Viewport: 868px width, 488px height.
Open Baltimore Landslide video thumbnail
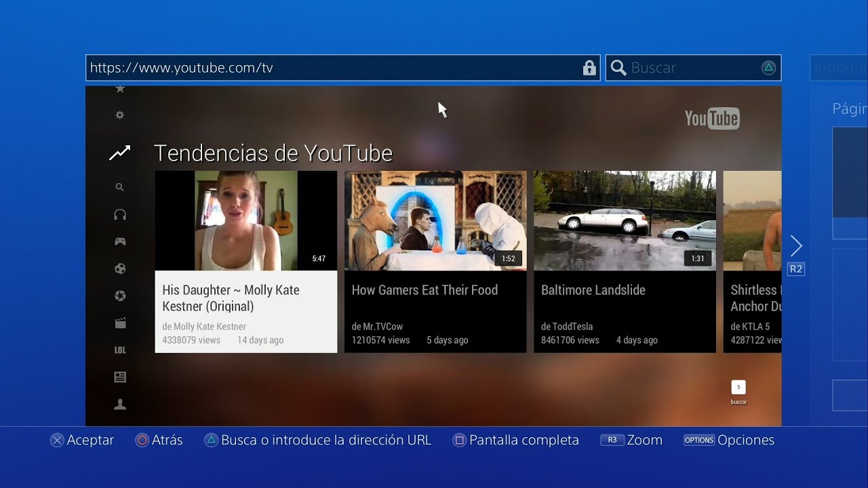tap(625, 221)
